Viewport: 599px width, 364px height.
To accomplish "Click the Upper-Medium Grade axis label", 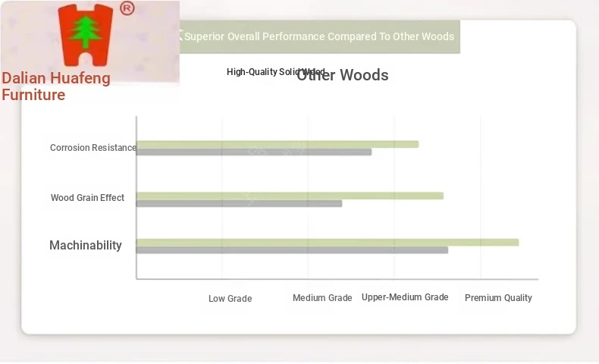I will coord(405,297).
